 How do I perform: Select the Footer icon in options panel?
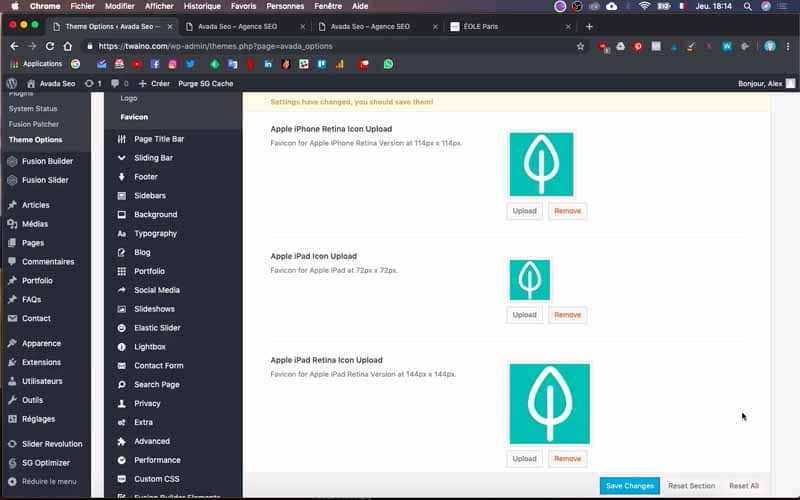pyautogui.click(x=121, y=177)
